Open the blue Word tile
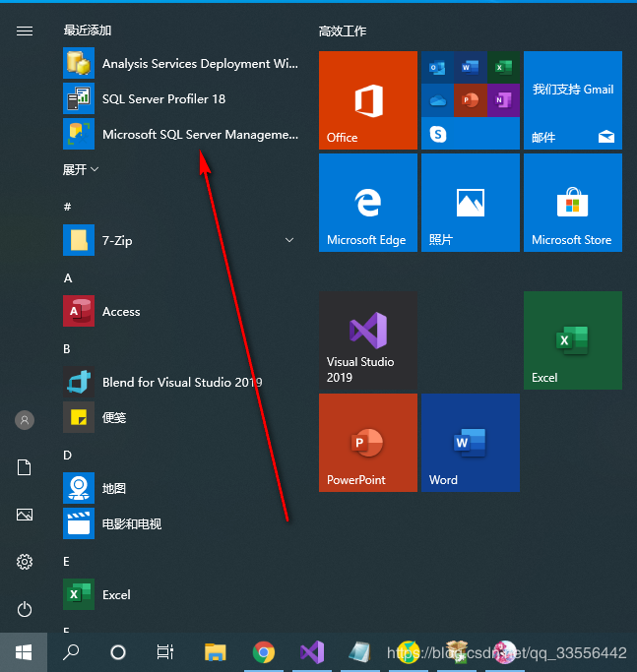 pyautogui.click(x=471, y=443)
